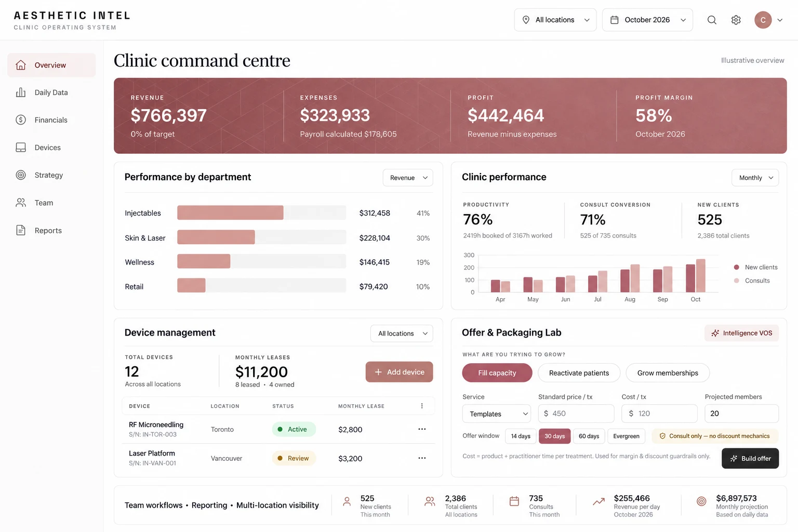Click the Projected members field

(x=741, y=414)
